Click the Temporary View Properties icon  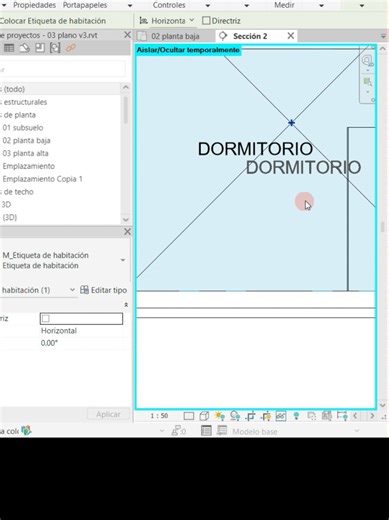click(x=311, y=416)
